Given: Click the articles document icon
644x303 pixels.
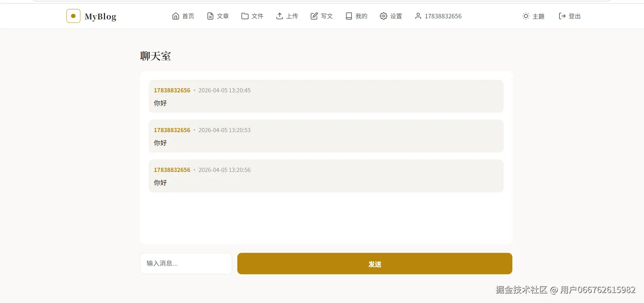Looking at the screenshot, I should [x=210, y=16].
